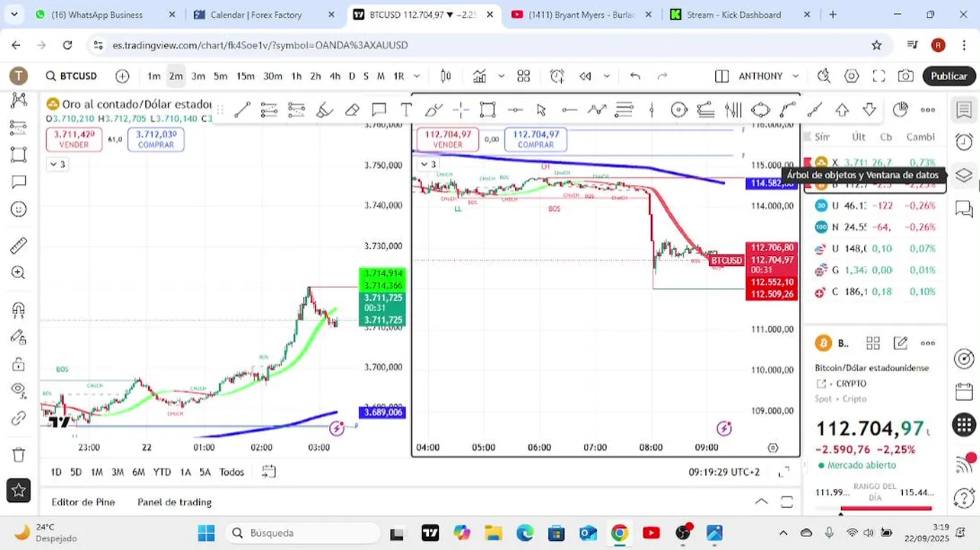Open the candlestick chart type selector
Image resolution: width=980 pixels, height=550 pixels.
coord(446,76)
